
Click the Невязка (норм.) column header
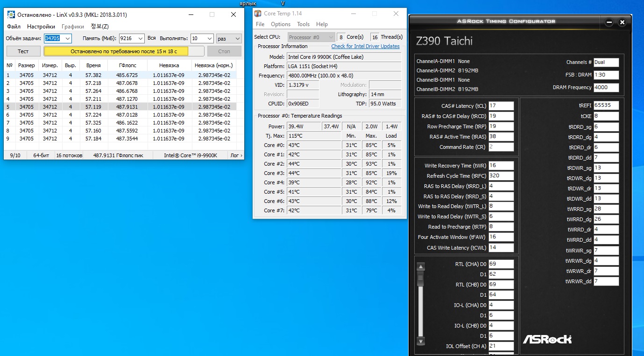(214, 65)
